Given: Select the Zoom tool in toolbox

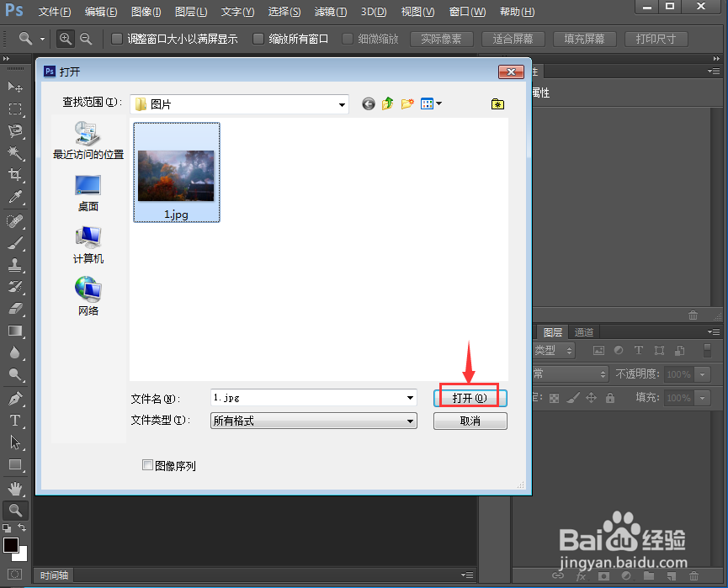Looking at the screenshot, I should [15, 511].
